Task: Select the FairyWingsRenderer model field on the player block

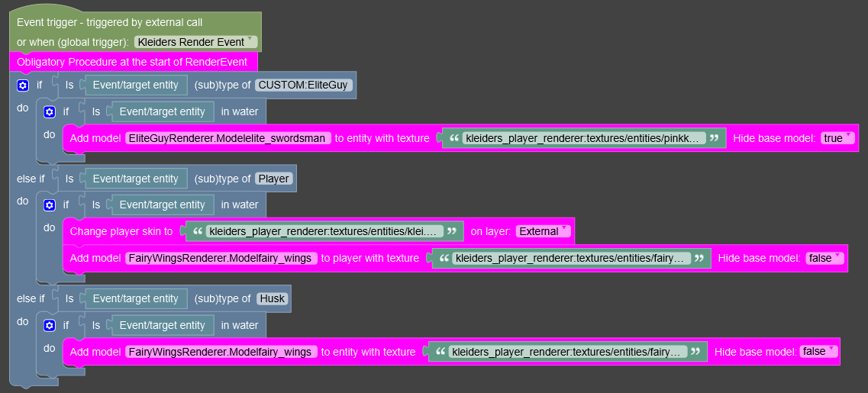Action: tap(221, 258)
